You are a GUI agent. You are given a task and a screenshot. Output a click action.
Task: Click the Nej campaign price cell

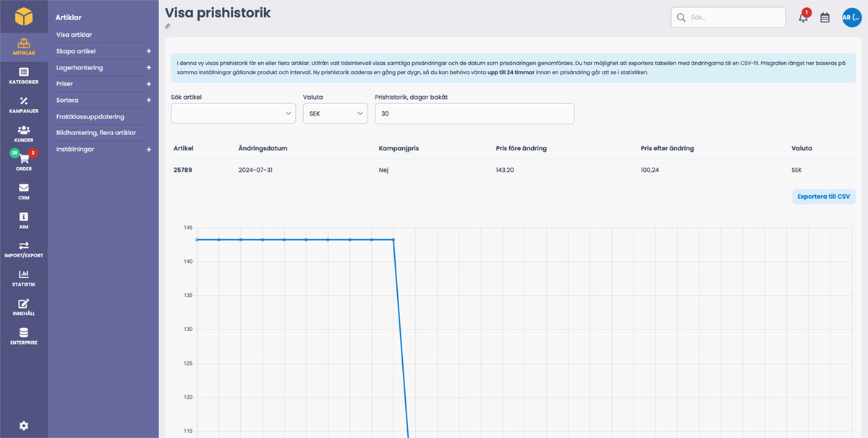coord(384,171)
